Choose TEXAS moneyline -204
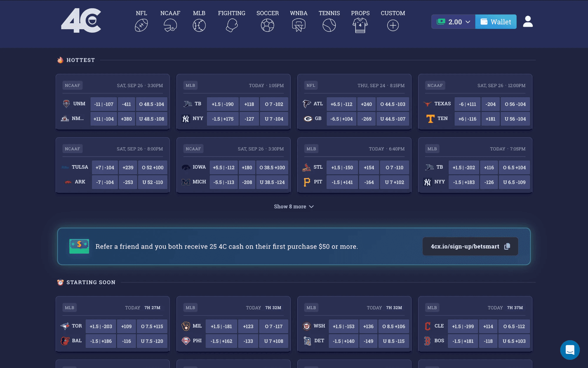 tap(490, 104)
